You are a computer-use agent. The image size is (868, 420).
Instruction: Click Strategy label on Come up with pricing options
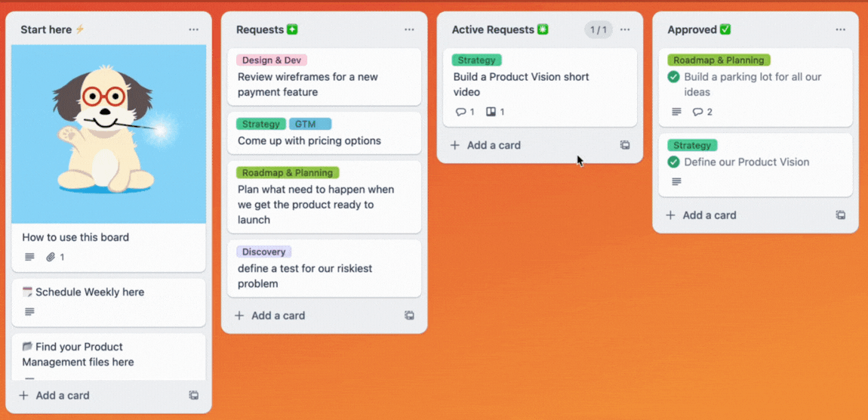260,124
